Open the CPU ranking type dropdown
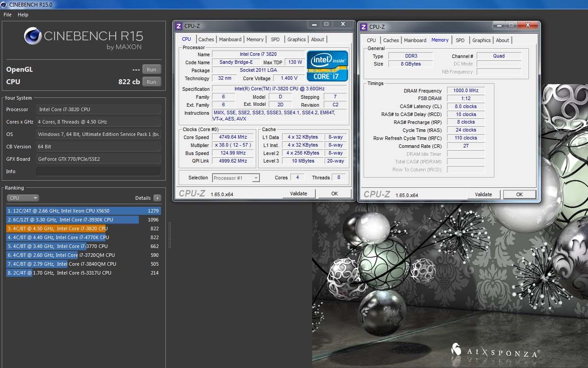588x368 pixels. tap(23, 198)
